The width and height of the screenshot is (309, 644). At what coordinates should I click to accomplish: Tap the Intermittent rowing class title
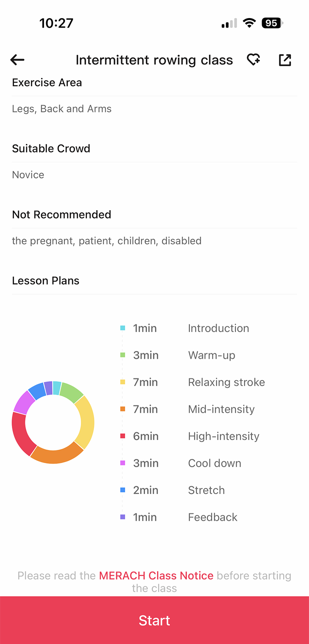pyautogui.click(x=154, y=60)
